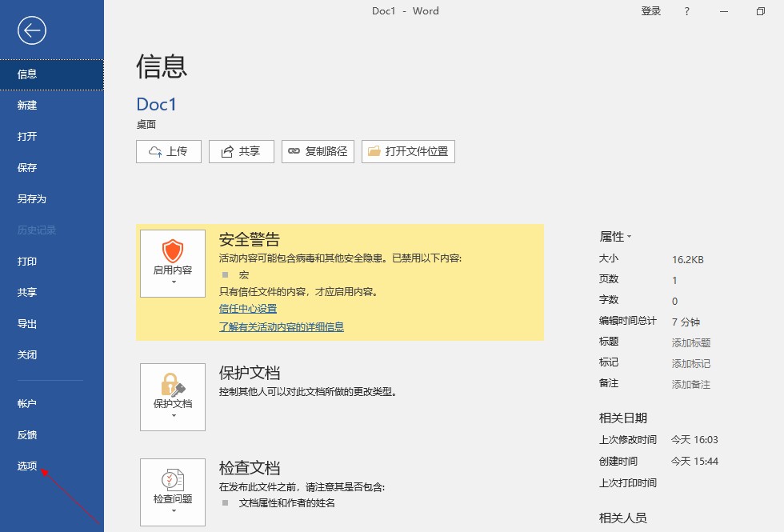Click the 上传 button
The image size is (784, 532).
[169, 151]
